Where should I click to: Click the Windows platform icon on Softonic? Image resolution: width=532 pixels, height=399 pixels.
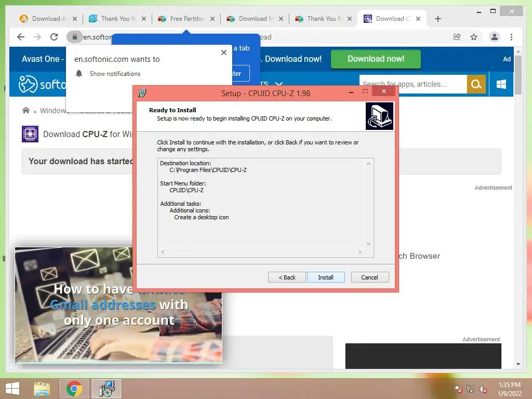point(501,84)
